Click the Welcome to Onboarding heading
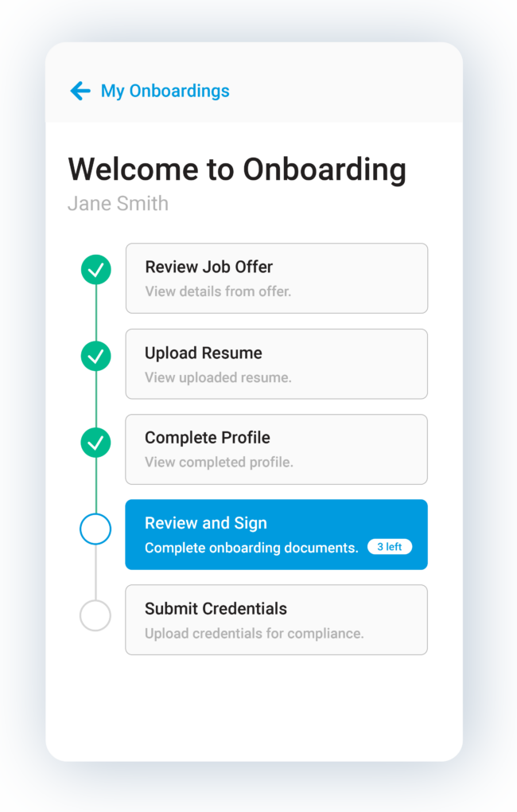 [x=237, y=170]
